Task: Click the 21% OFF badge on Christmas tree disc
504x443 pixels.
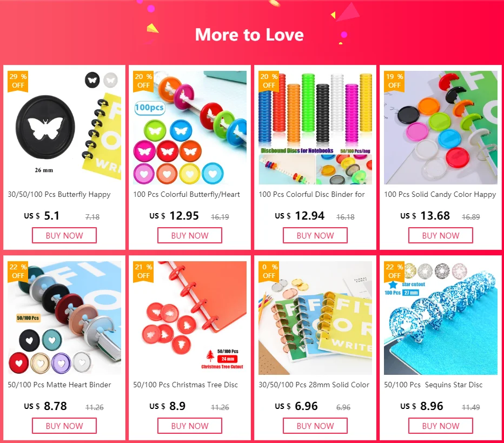Action: [x=143, y=272]
